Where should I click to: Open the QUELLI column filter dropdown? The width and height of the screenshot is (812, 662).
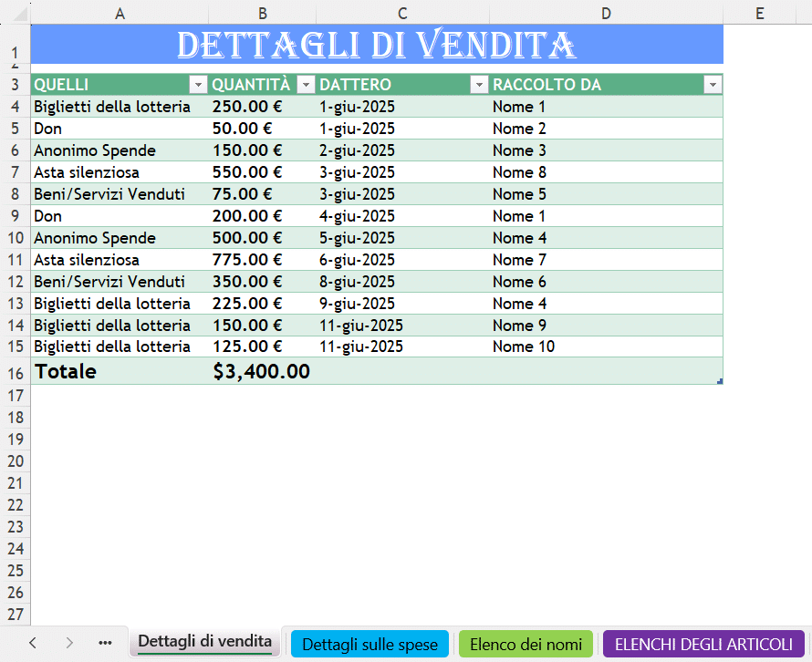199,83
